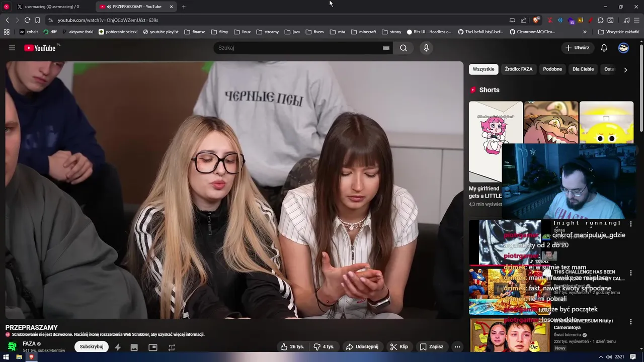
Task: Click the lightning bolt extension icon
Action: click(118, 347)
